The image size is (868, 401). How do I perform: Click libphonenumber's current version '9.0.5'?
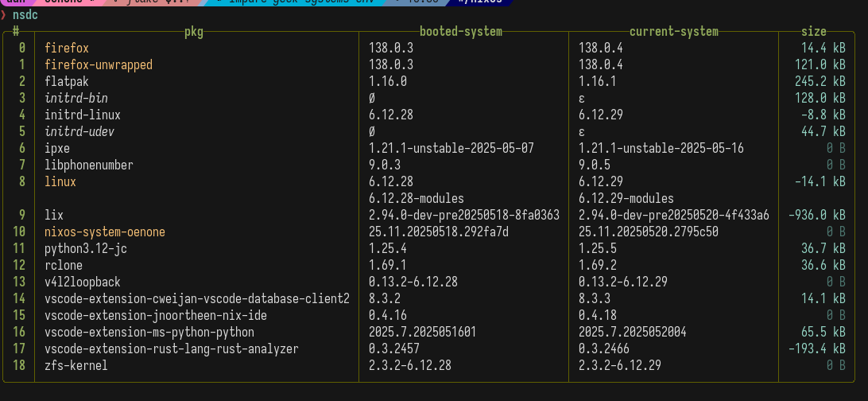pyautogui.click(x=594, y=165)
